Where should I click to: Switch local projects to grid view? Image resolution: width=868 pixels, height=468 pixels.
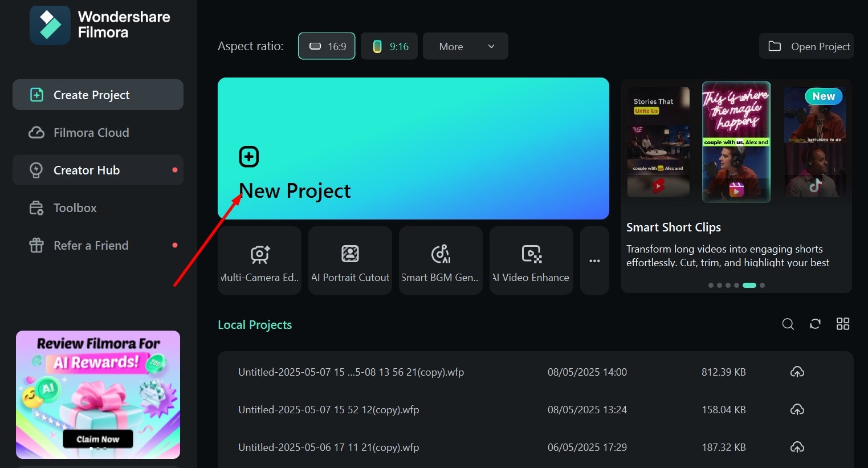(843, 324)
